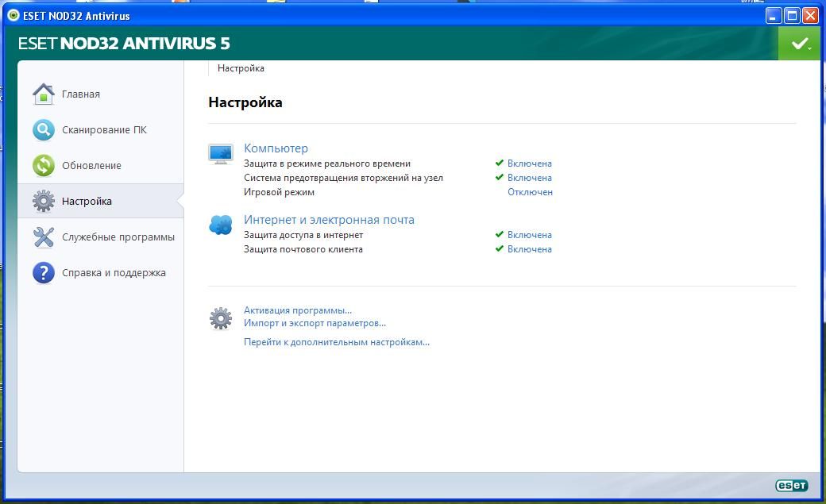
Task: Open the green checkmark status dropdown
Action: coord(800,44)
